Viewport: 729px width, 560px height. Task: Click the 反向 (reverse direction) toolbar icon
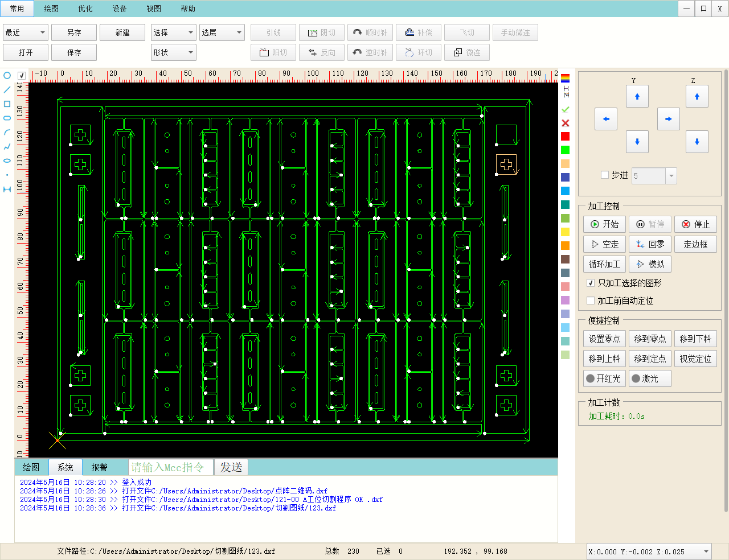[x=321, y=52]
